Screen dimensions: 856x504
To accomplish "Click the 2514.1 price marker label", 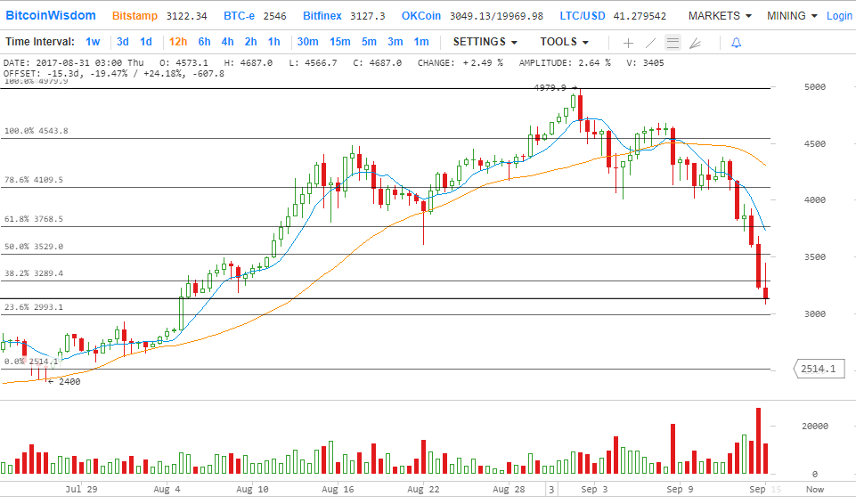I will pyautogui.click(x=819, y=369).
